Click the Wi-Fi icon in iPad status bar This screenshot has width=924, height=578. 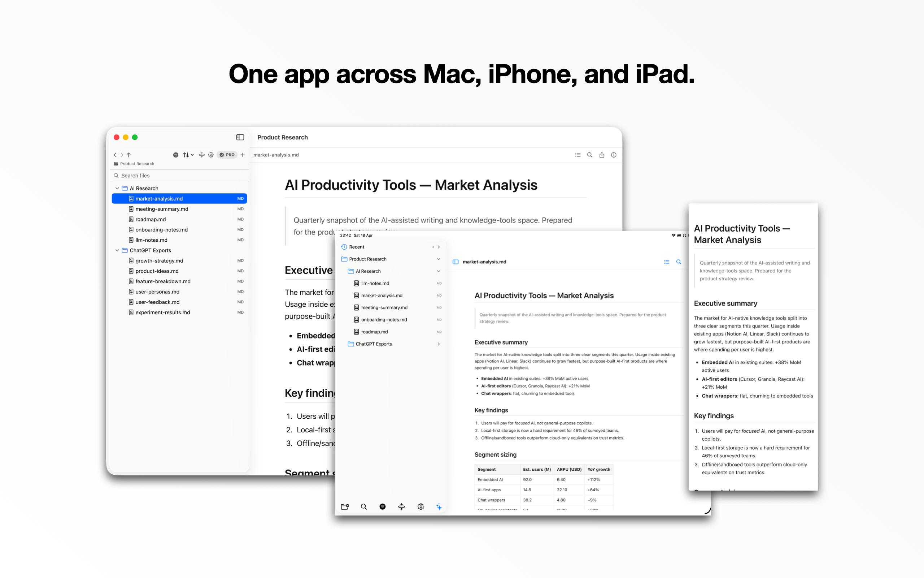pyautogui.click(x=674, y=236)
